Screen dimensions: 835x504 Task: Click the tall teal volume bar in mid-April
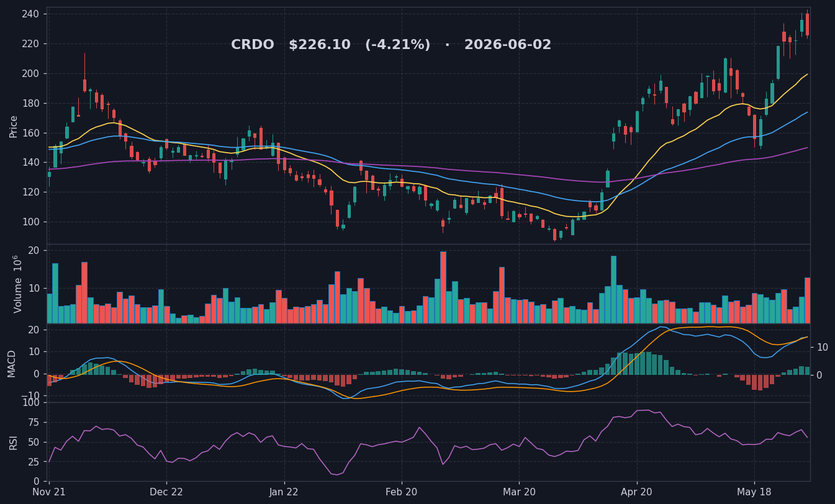point(613,290)
